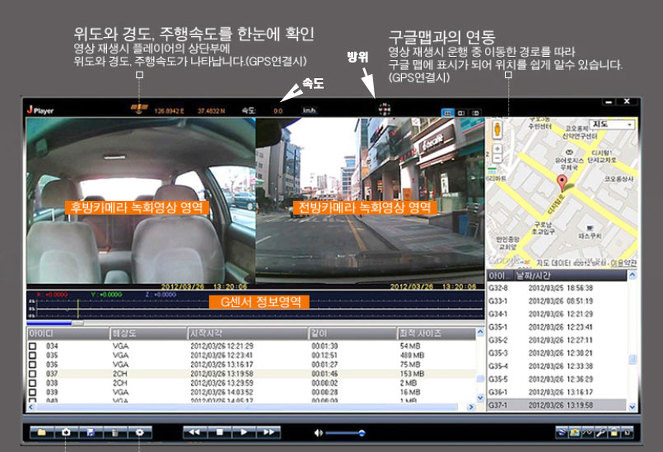Select event G35-1 in the list
Viewport: 663px width, 452px height.
556,327
